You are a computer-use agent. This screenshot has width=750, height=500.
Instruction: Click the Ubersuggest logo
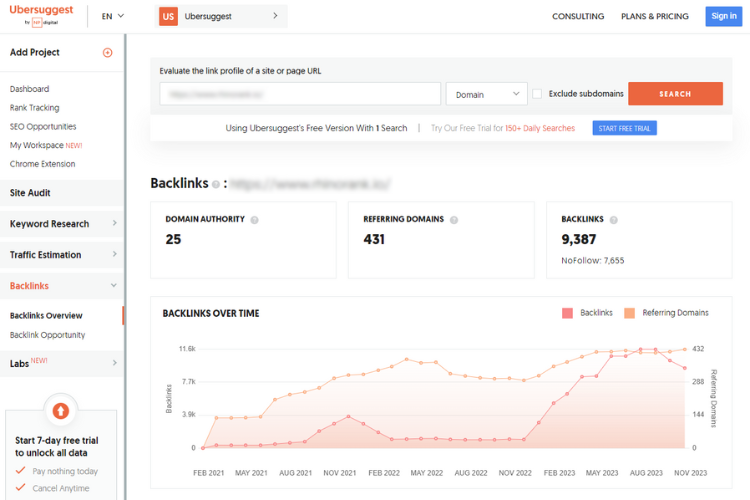point(41,15)
